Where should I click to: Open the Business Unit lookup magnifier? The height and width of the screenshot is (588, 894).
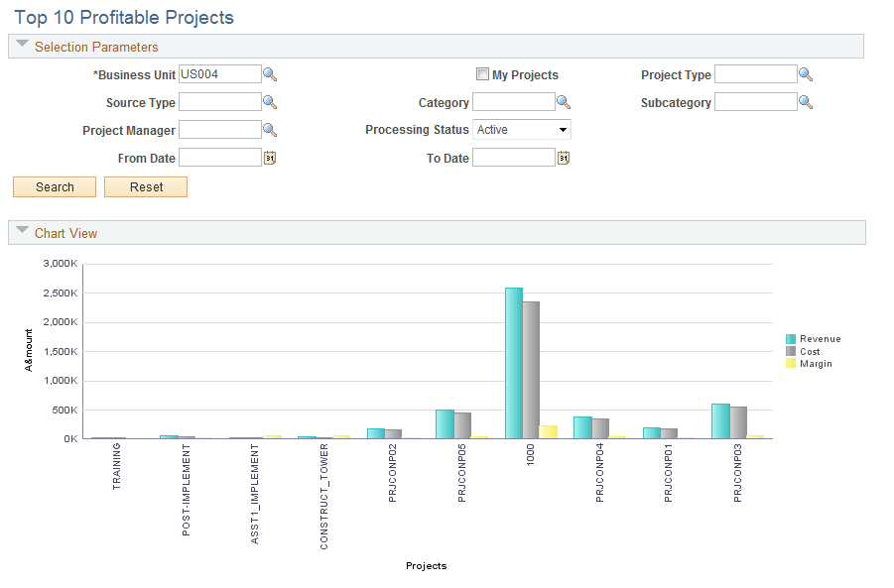[x=269, y=73]
